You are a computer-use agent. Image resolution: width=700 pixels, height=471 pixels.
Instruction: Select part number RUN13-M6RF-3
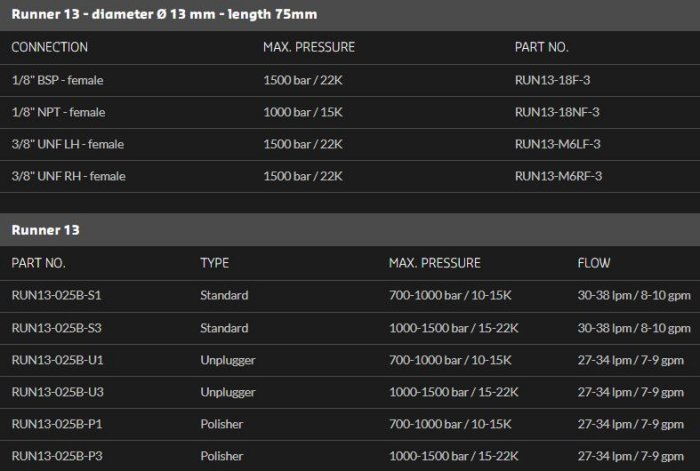click(563, 176)
